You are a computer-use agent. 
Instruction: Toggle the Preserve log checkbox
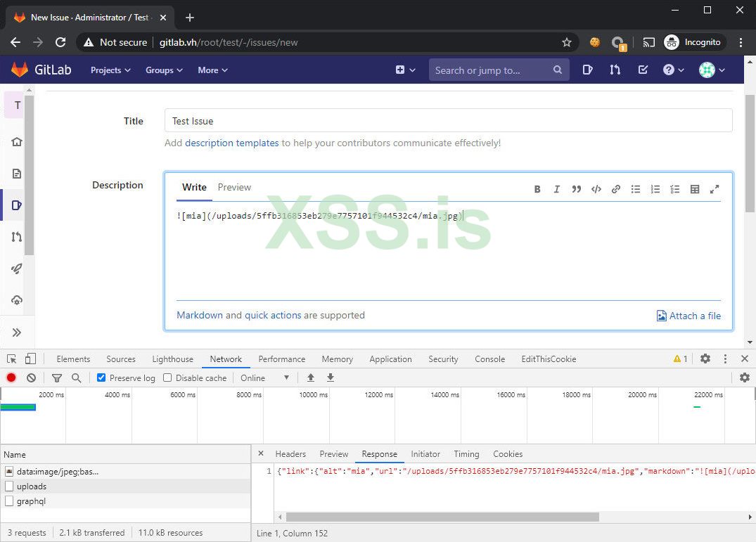[x=101, y=378]
